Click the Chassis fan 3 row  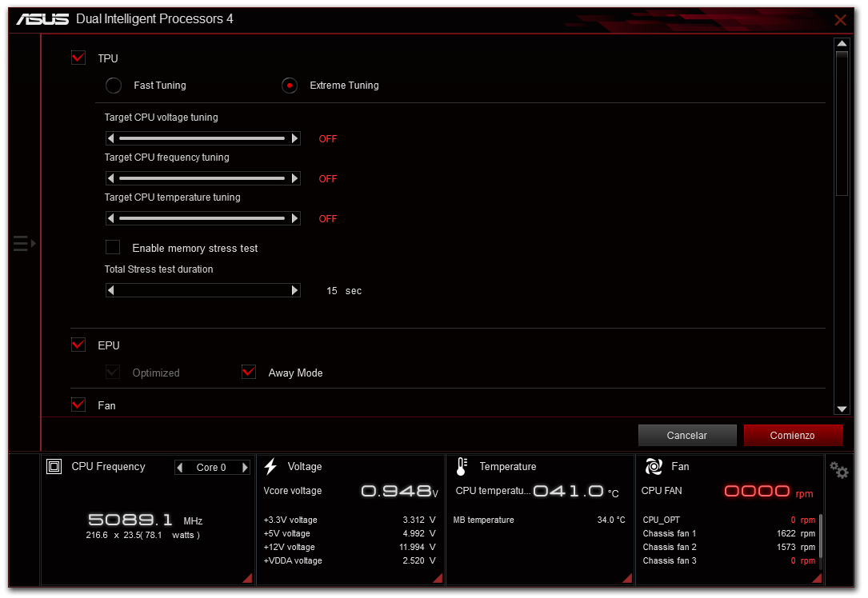tap(729, 561)
